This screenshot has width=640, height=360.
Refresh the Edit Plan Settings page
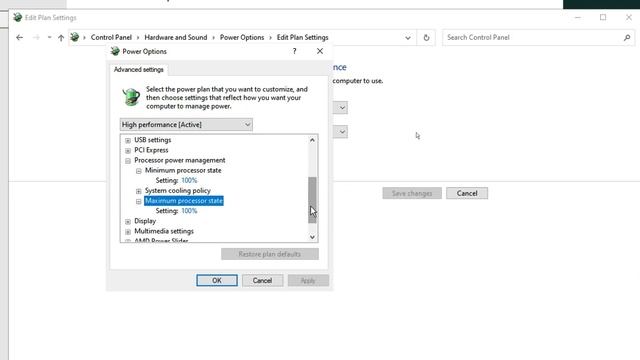pyautogui.click(x=426, y=38)
